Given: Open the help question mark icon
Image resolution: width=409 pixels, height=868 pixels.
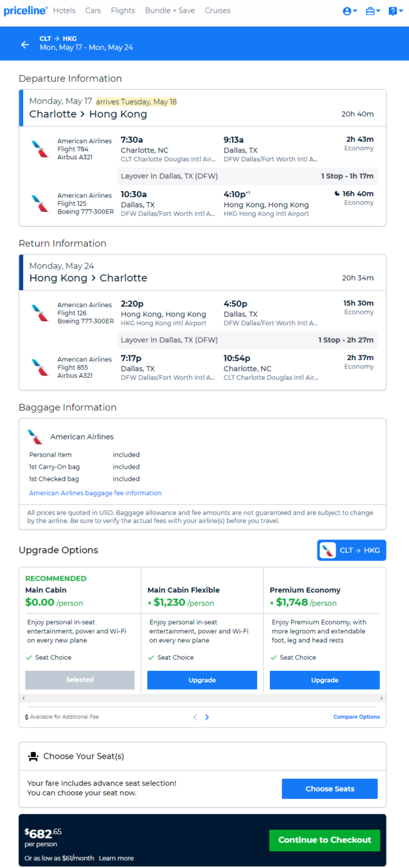Looking at the screenshot, I should point(395,11).
